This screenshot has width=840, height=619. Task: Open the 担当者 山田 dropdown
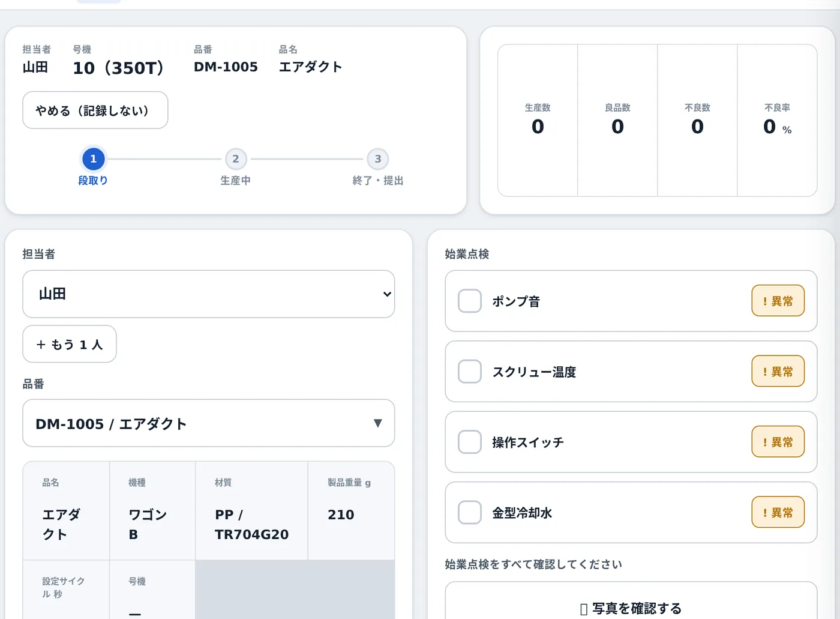pyautogui.click(x=209, y=294)
